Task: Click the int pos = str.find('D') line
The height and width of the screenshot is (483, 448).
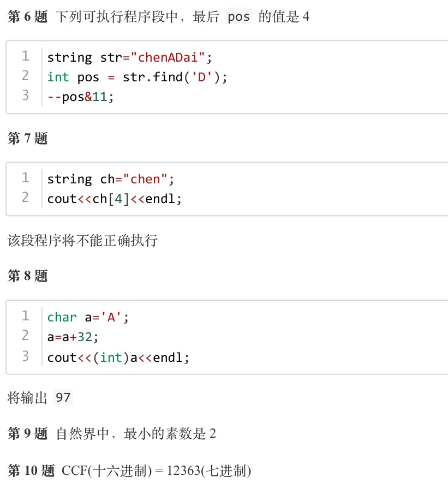Action: (137, 77)
